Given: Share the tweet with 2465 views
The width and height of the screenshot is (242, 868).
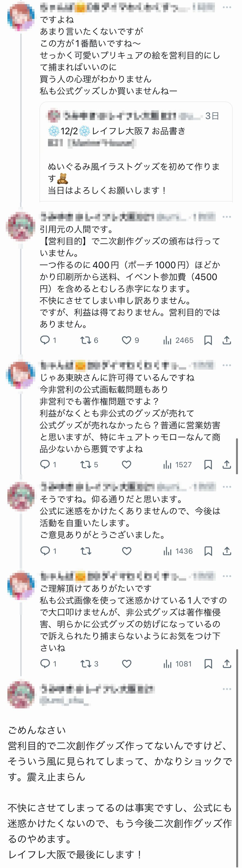Looking at the screenshot, I should click(x=227, y=340).
